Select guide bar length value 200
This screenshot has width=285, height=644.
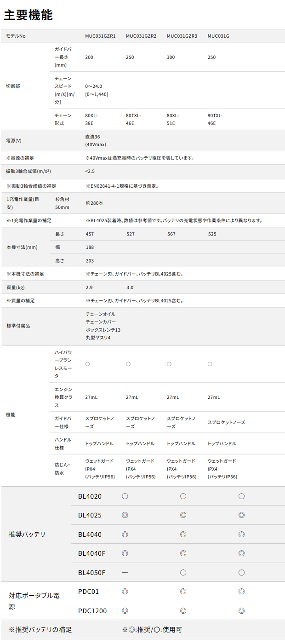click(89, 57)
